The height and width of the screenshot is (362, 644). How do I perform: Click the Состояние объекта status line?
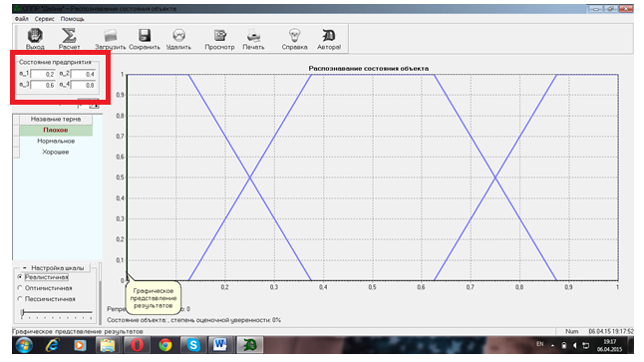(x=193, y=320)
